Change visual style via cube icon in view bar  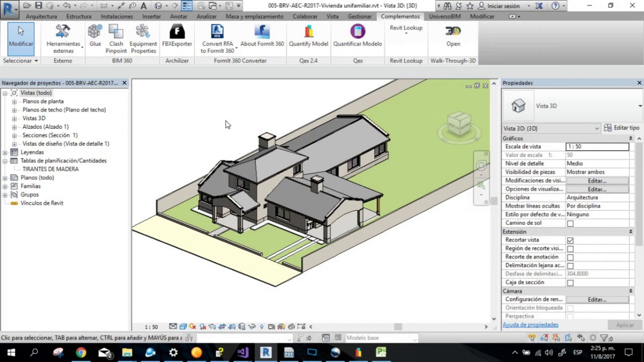pos(183,327)
